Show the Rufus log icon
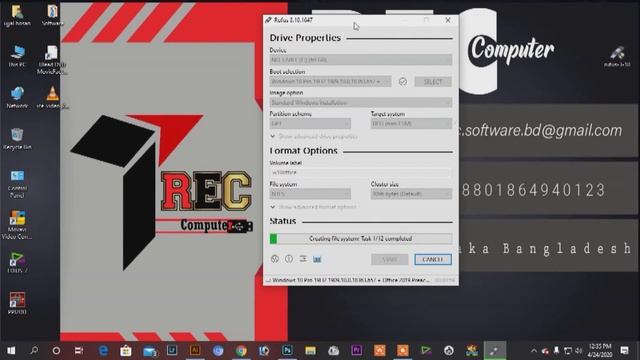 [x=317, y=259]
